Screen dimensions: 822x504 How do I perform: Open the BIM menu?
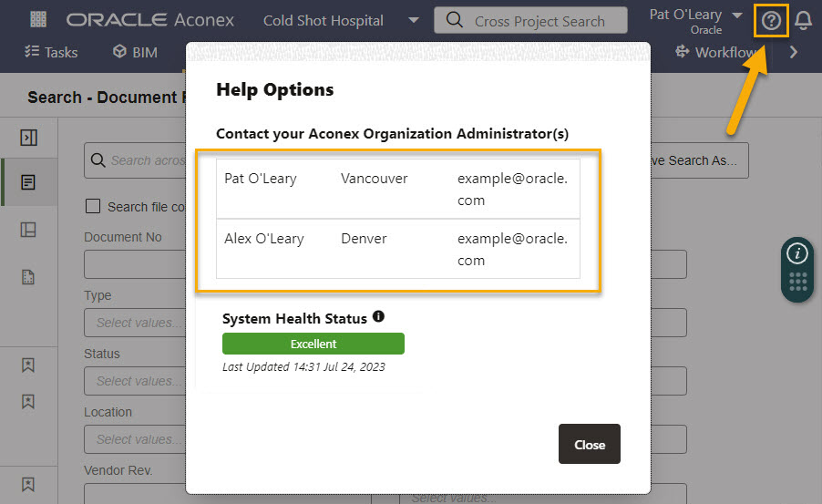[135, 52]
